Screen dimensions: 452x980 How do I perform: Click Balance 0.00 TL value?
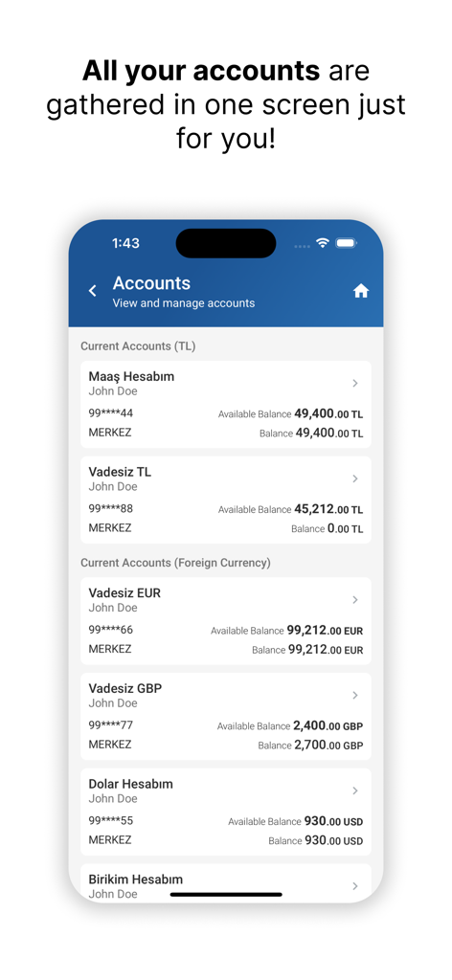[x=345, y=528]
